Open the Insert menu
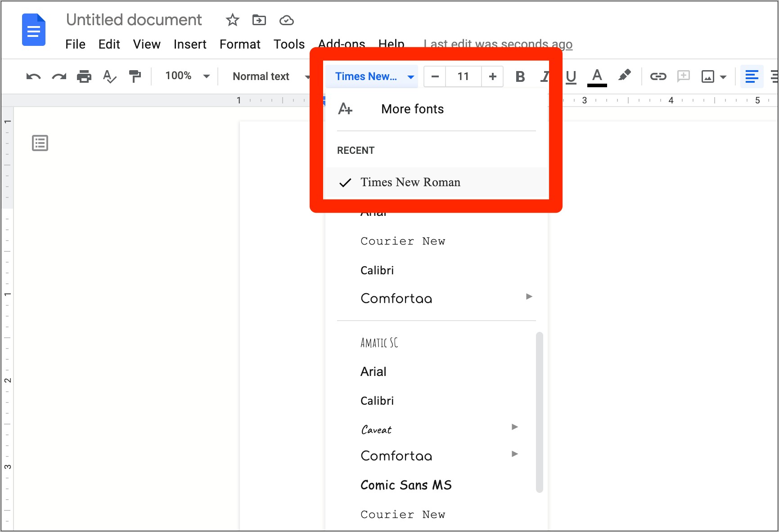The width and height of the screenshot is (779, 532). (190, 44)
